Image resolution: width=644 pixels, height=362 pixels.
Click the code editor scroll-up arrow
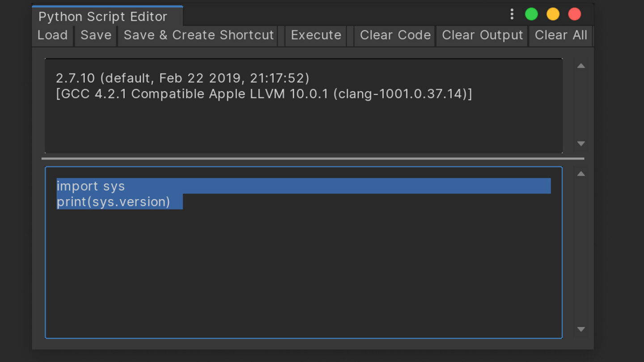(x=581, y=174)
